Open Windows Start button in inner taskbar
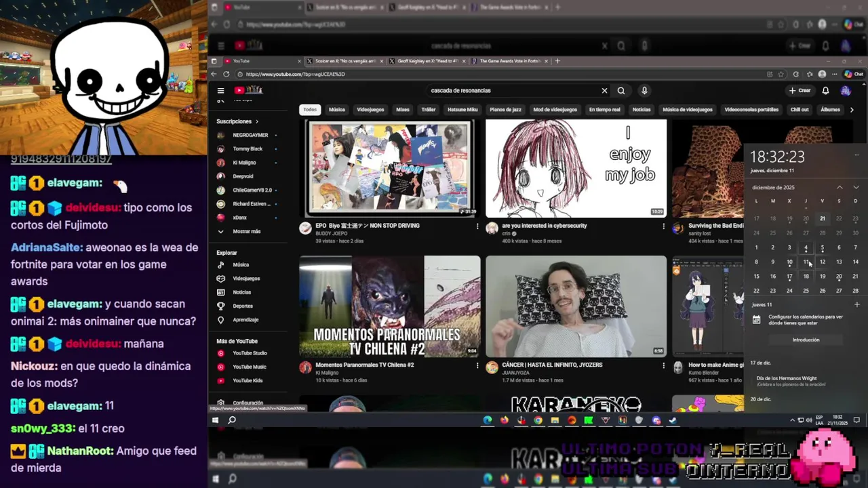Viewport: 868px width, 488px height. click(215, 420)
